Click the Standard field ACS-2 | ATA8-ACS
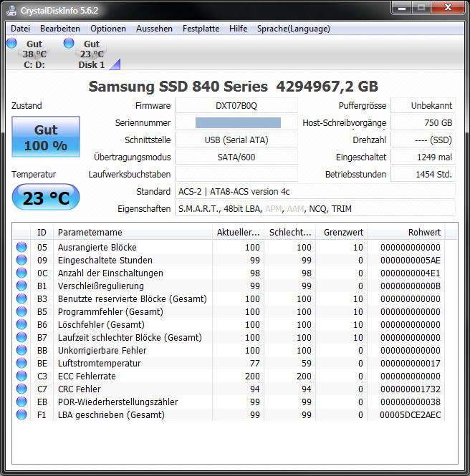The height and width of the screenshot is (476, 470). pos(315,192)
